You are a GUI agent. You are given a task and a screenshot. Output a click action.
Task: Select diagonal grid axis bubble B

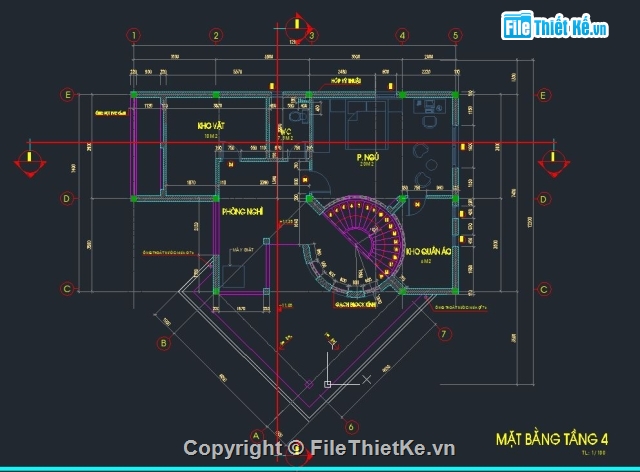pyautogui.click(x=164, y=343)
